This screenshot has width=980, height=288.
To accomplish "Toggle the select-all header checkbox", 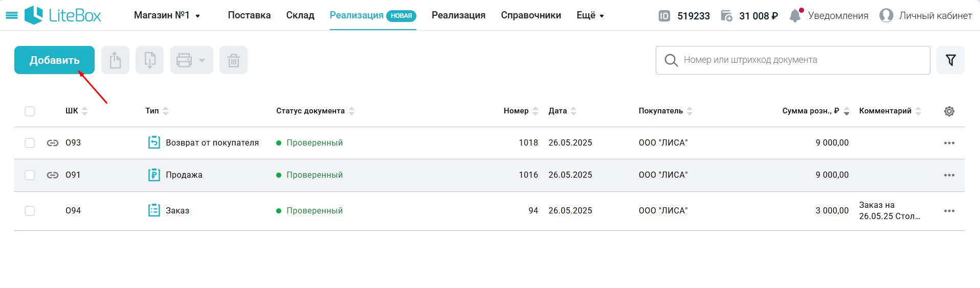I will coord(30,111).
